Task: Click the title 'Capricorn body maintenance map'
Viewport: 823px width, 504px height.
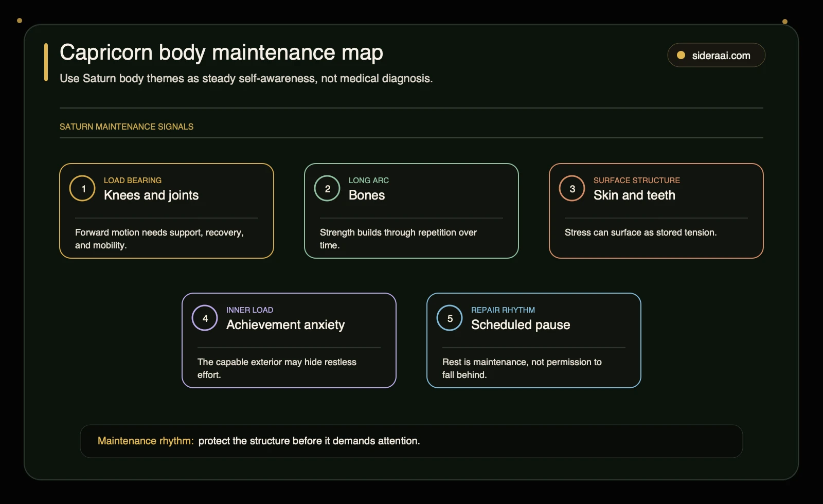Action: pos(221,52)
